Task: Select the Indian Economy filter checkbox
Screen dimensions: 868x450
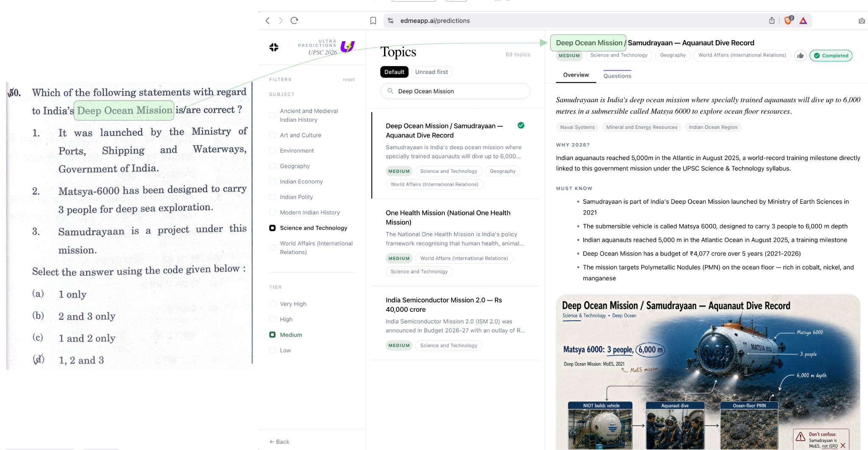Action: pos(273,182)
